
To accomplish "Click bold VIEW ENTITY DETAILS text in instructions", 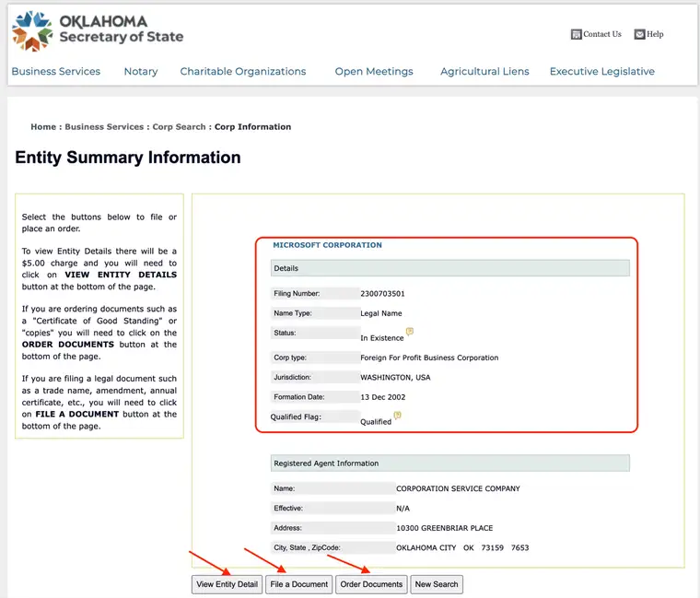I will tap(121, 275).
